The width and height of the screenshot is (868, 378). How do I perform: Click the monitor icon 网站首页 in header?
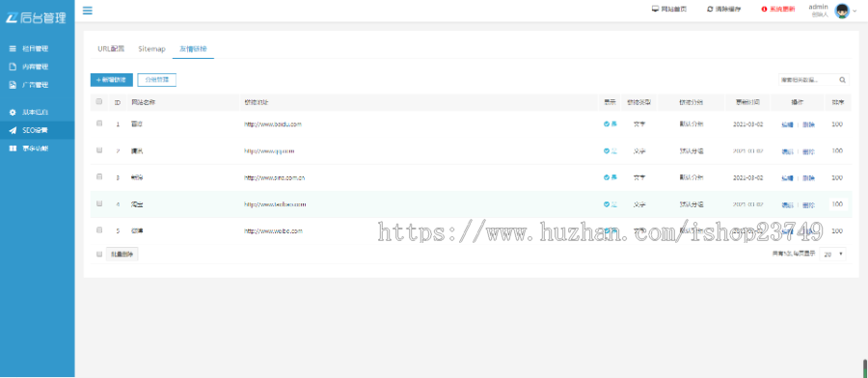656,9
